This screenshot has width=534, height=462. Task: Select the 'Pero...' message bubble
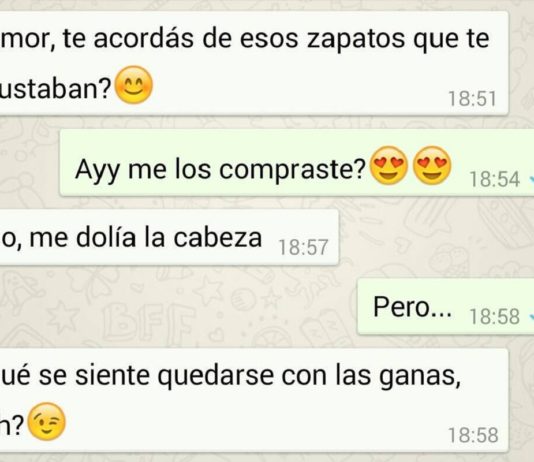(x=445, y=306)
